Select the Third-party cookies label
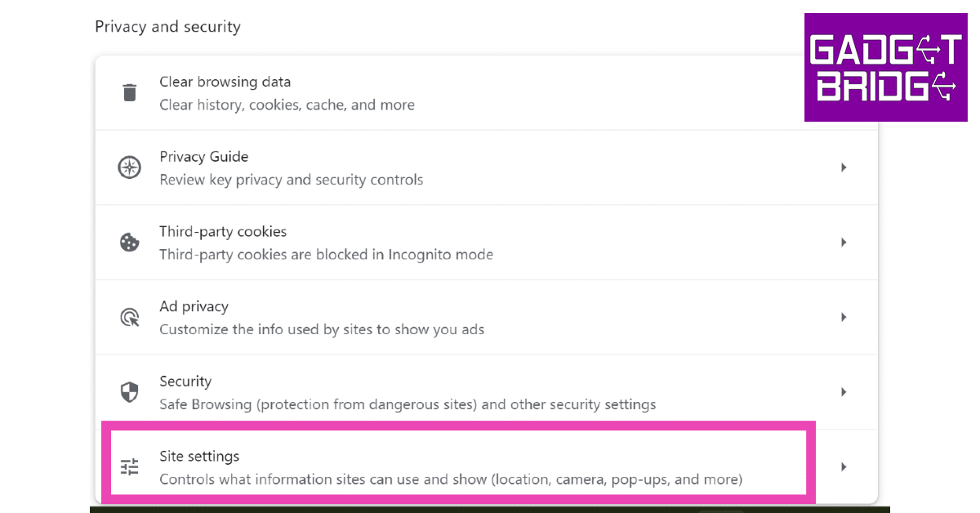Image resolution: width=980 pixels, height=513 pixels. pos(223,232)
